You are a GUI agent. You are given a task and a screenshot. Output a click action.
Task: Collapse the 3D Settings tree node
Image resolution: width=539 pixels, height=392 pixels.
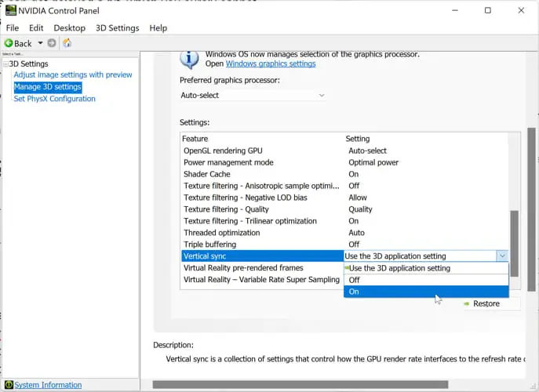coord(5,64)
